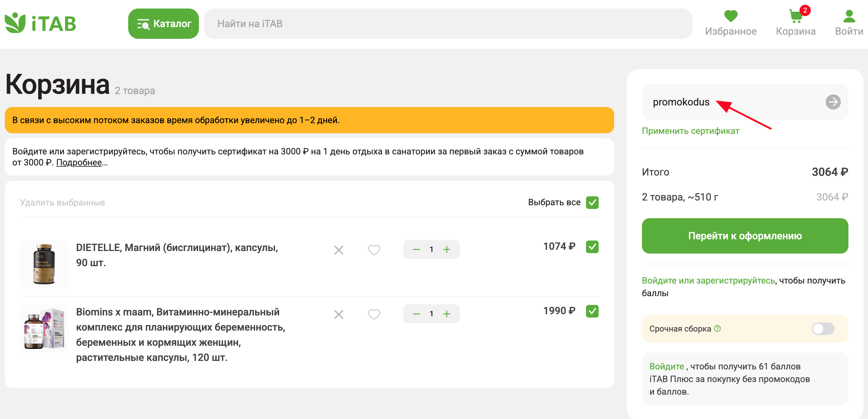The height and width of the screenshot is (419, 868).
Task: Add Biomins complex to favorites
Action: [374, 314]
